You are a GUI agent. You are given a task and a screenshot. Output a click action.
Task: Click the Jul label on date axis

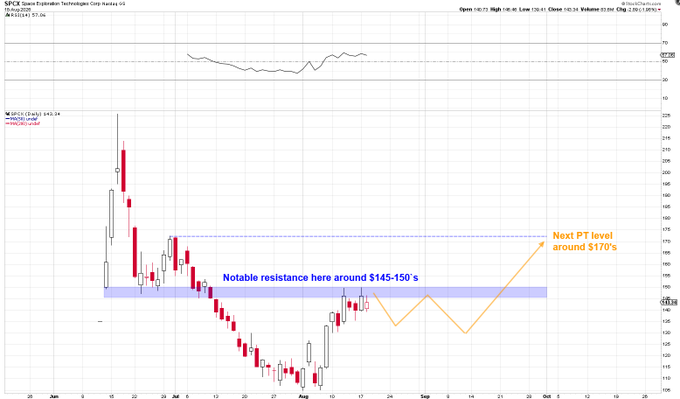(x=175, y=396)
